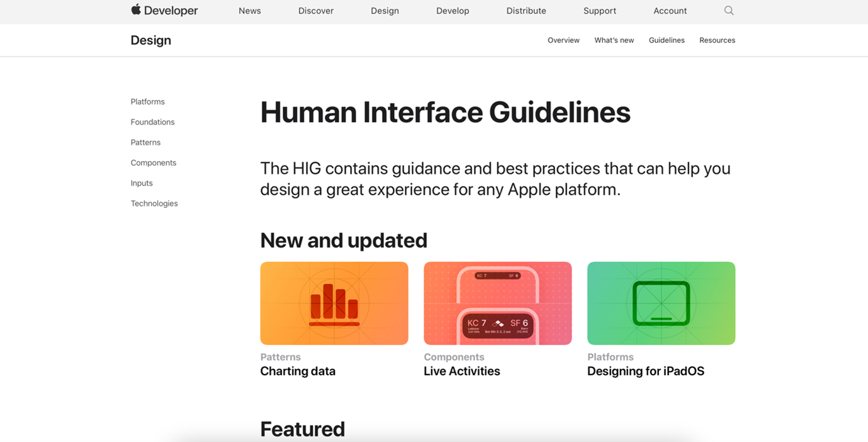Navigate to the Distribute section

(526, 11)
